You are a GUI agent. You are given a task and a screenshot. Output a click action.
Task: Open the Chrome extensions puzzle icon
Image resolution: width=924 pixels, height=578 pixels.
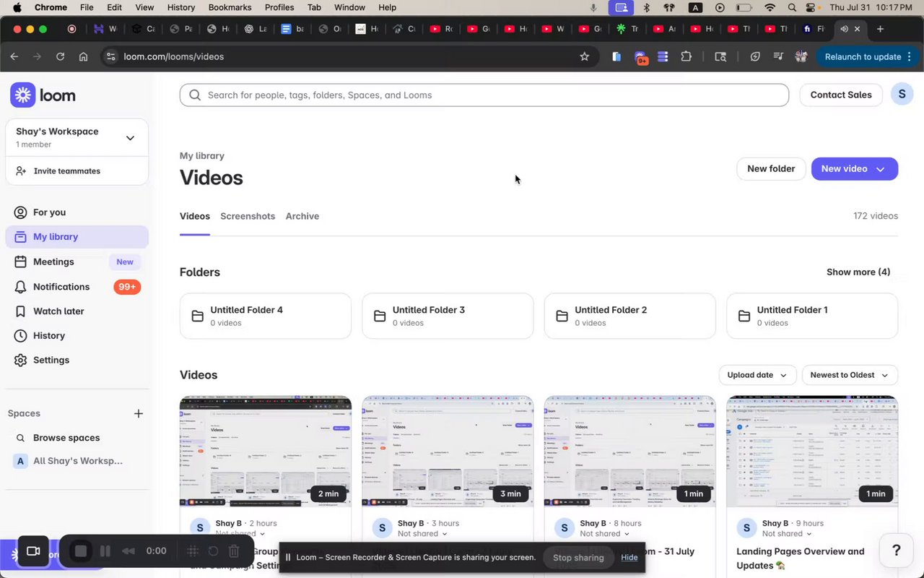[687, 56]
